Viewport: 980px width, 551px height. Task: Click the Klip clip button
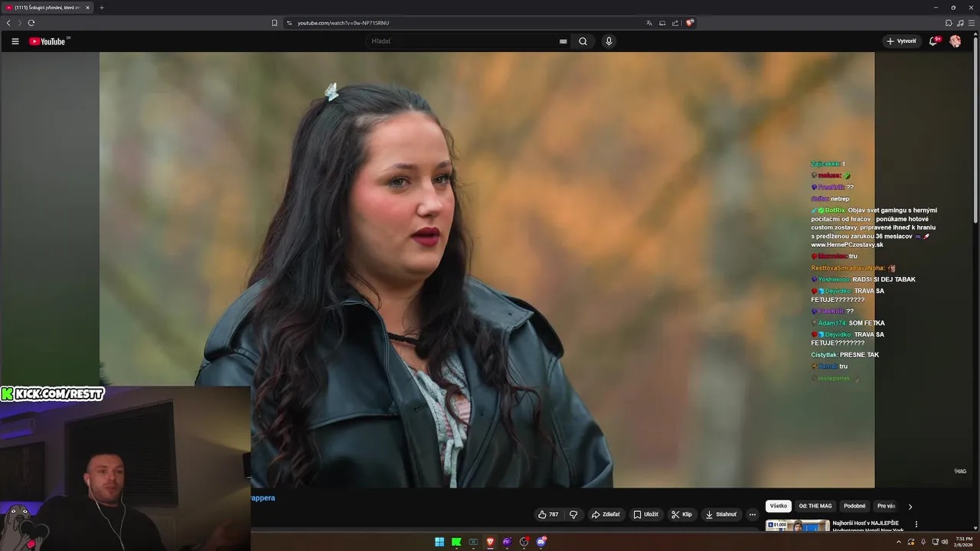681,514
